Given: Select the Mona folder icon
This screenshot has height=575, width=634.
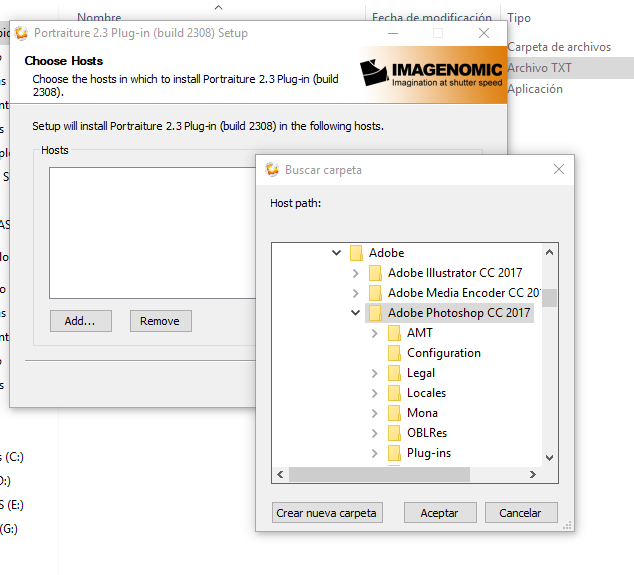Looking at the screenshot, I should 394,413.
